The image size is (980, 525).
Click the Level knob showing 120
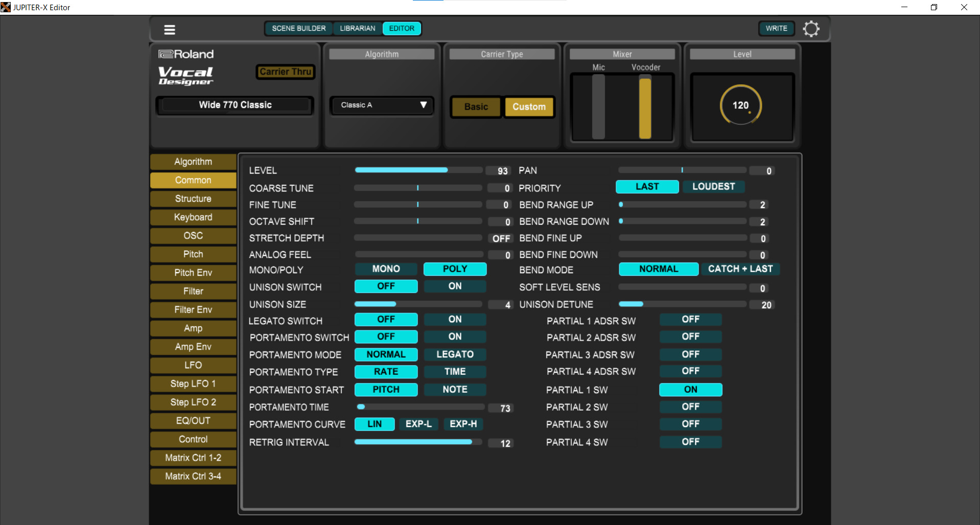[x=741, y=105]
